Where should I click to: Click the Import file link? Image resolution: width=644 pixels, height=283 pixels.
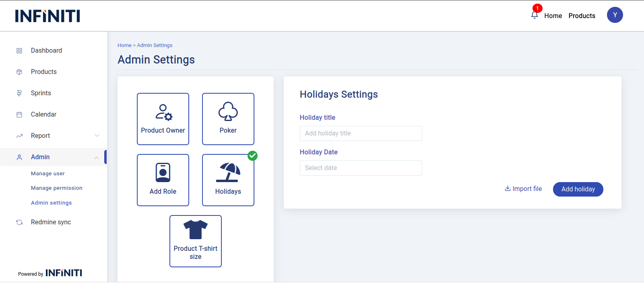[x=523, y=189]
